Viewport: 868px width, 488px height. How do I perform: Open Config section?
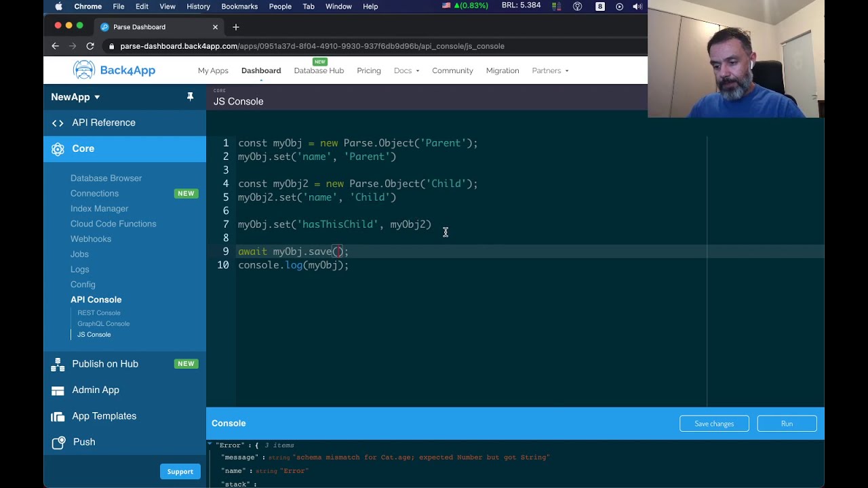pos(83,285)
